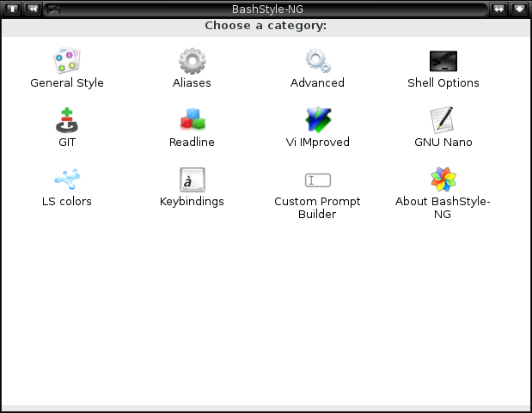
Task: Open the General Style category
Action: pos(67,68)
